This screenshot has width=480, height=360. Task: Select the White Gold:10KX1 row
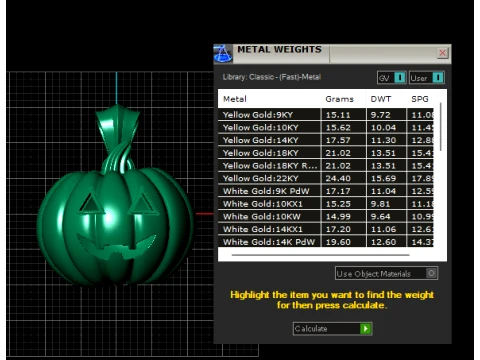326,204
